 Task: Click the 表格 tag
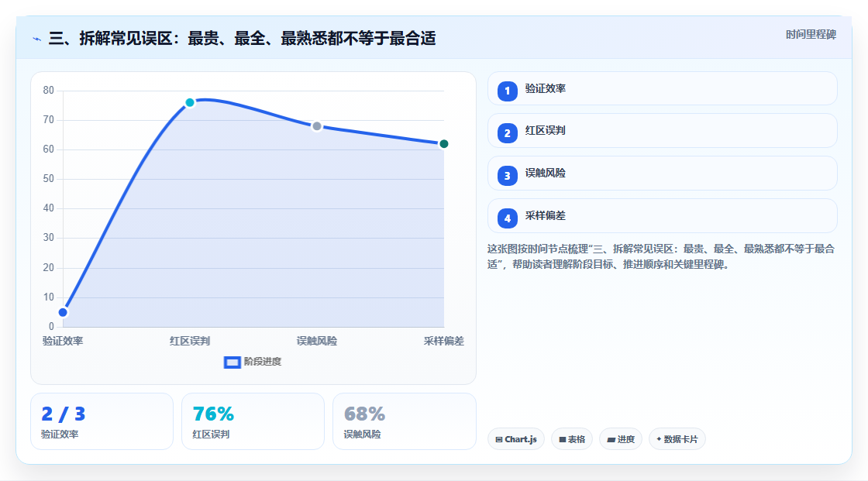pos(572,439)
